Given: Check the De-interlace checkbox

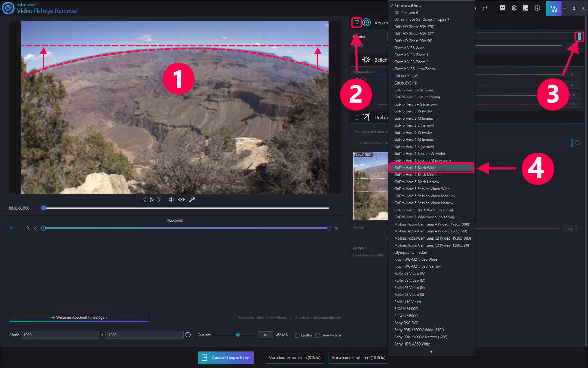Looking at the screenshot, I should (317, 335).
